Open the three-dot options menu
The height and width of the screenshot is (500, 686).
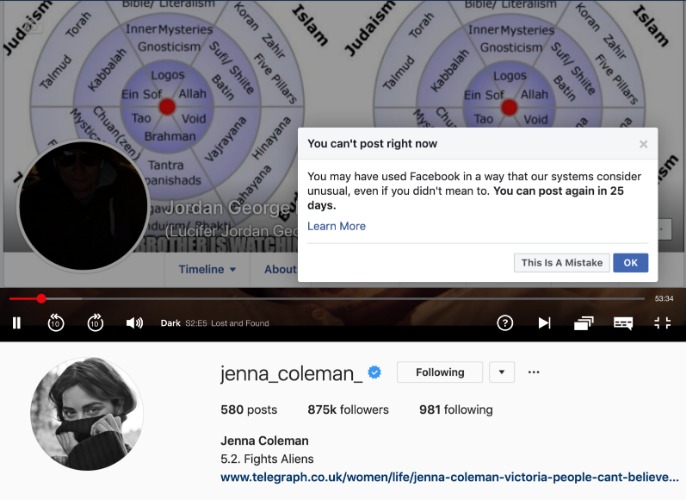tap(534, 372)
